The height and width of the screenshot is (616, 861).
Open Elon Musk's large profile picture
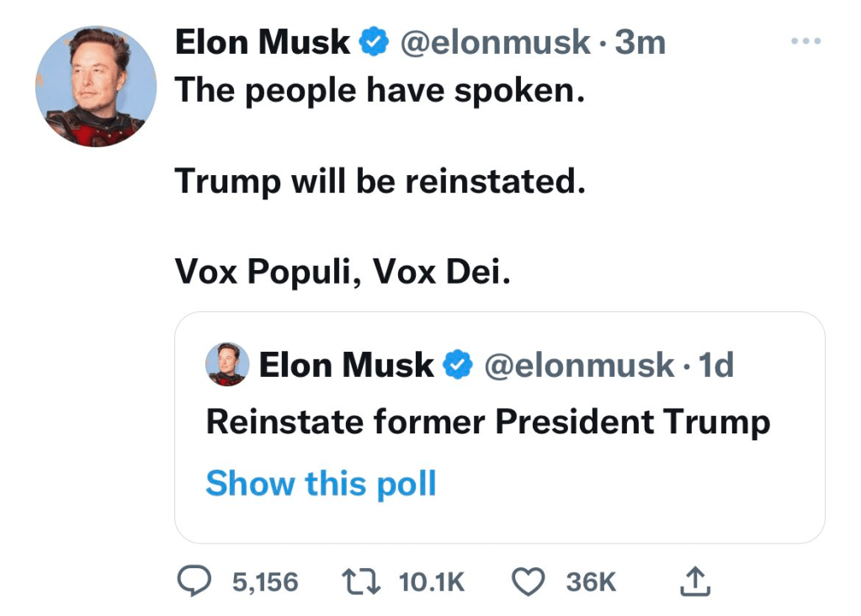96,87
